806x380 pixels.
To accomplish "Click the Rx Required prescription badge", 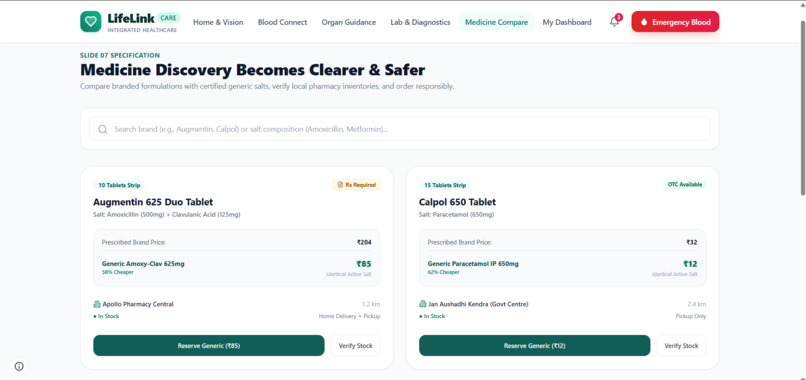I will [356, 185].
